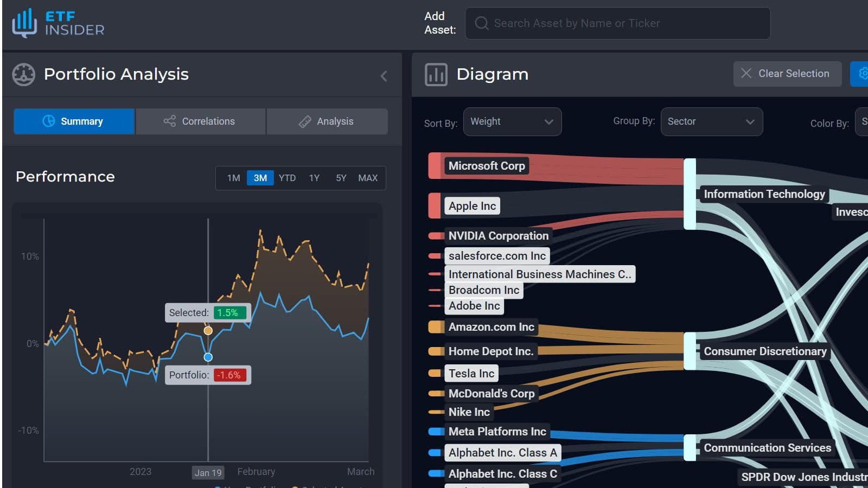Click the Portfolio Analysis gauge icon

24,75
